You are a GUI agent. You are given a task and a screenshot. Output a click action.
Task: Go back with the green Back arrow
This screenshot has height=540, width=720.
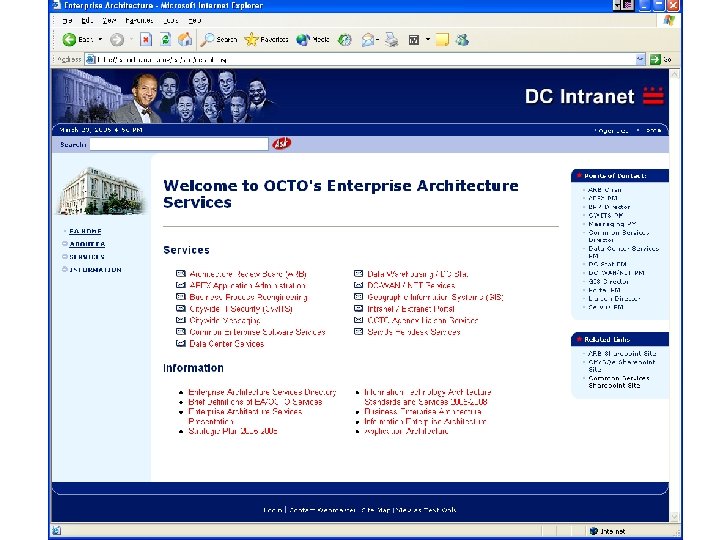pos(69,40)
